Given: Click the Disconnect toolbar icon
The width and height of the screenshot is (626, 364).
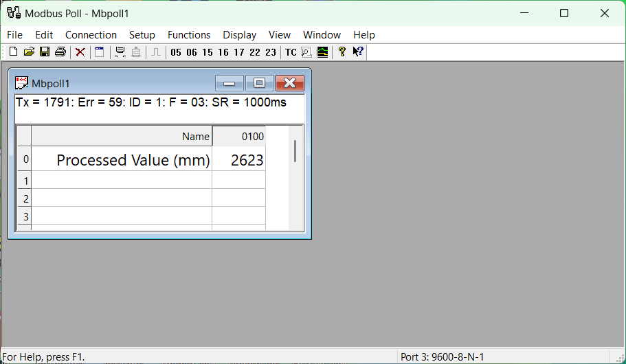Looking at the screenshot, I should pos(136,52).
